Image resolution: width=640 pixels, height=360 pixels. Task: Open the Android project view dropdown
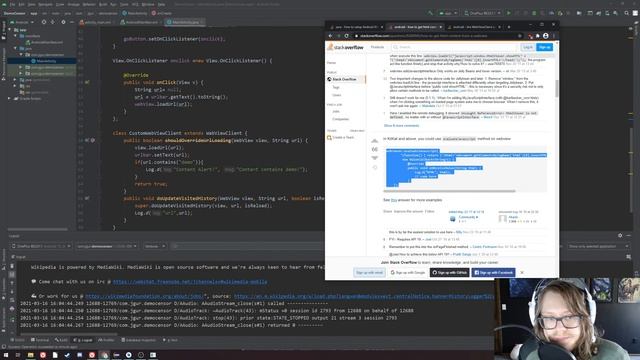click(x=22, y=22)
